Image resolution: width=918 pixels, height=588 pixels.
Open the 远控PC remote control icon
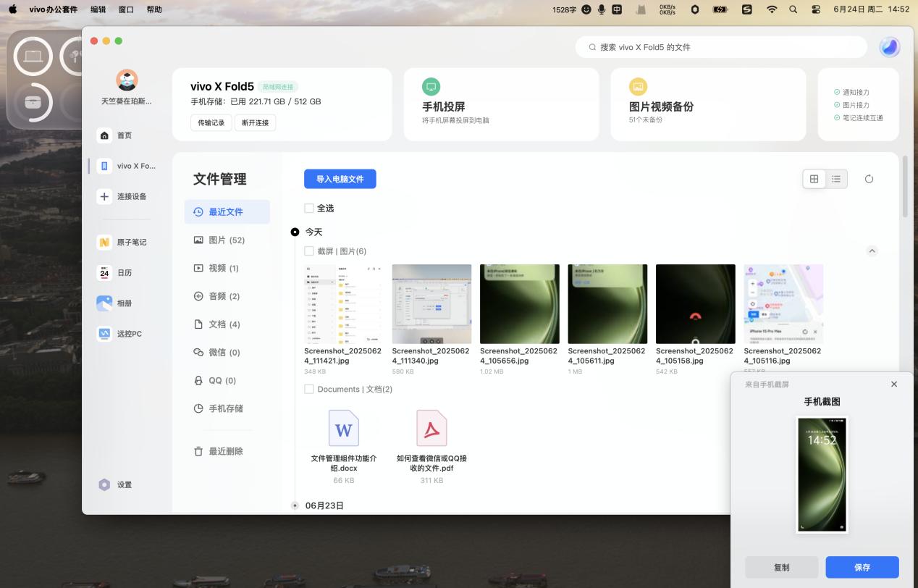(x=104, y=334)
